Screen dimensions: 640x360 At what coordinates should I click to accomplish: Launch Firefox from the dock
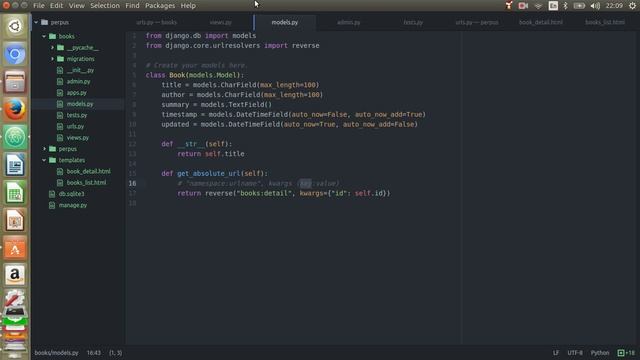15,109
